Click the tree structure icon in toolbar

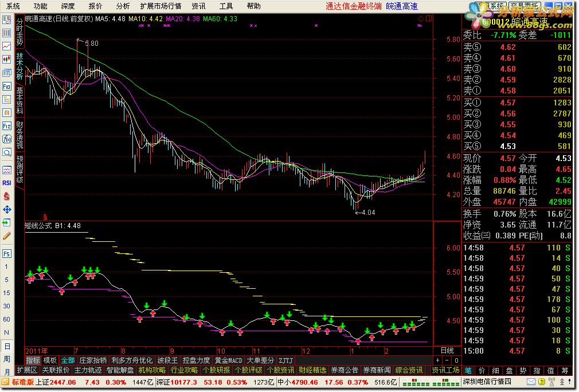click(7, 99)
